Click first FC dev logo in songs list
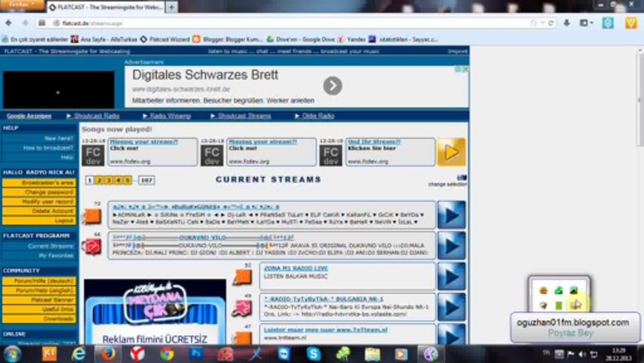 pyautogui.click(x=93, y=155)
